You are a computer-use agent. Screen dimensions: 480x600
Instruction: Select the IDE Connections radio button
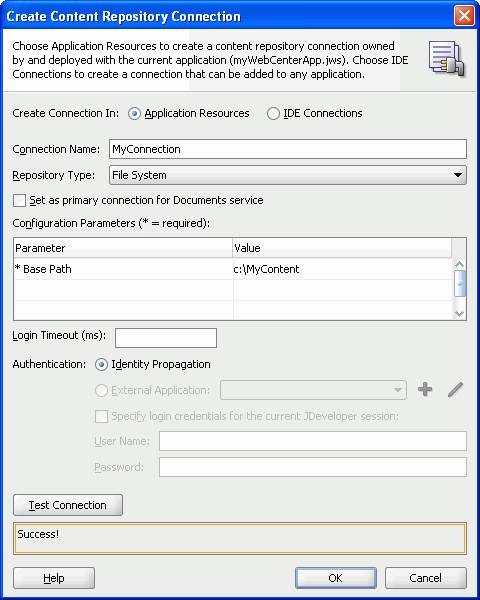[x=273, y=114]
